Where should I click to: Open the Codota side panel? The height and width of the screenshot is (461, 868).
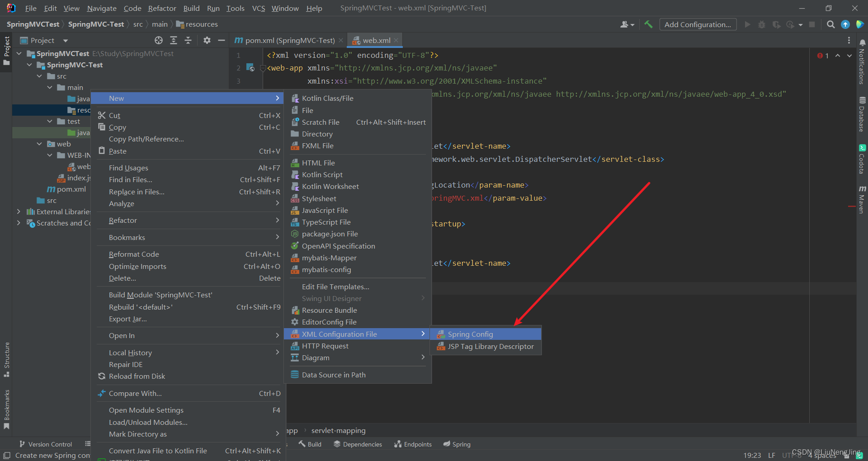[x=862, y=159]
